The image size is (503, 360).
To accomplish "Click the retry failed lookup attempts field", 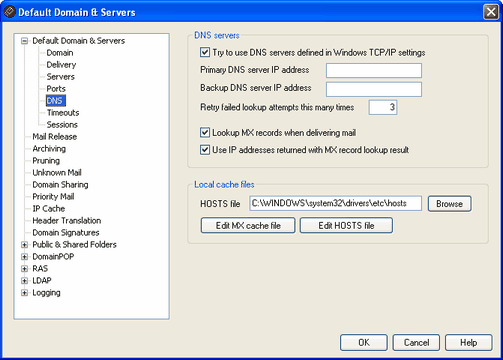I will [383, 107].
